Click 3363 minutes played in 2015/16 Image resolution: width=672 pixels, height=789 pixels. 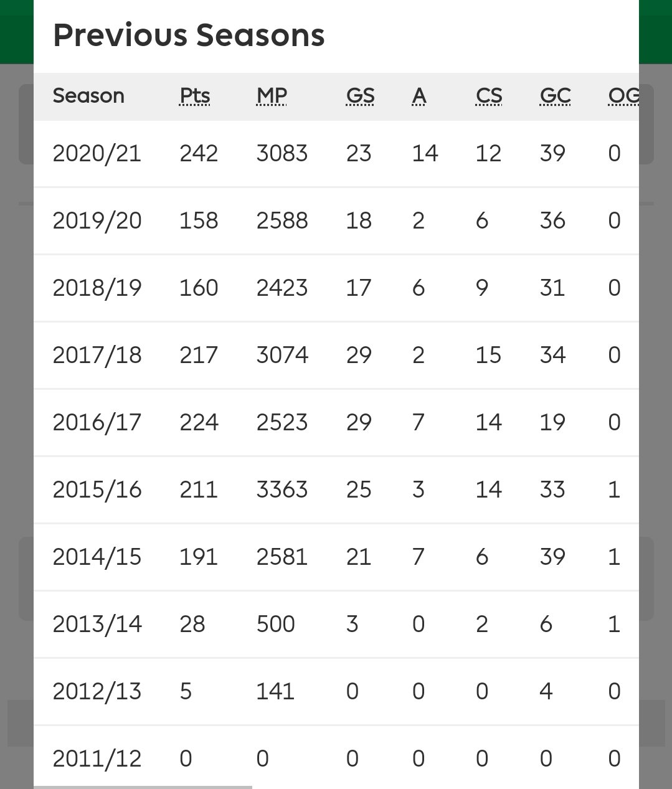[282, 489]
